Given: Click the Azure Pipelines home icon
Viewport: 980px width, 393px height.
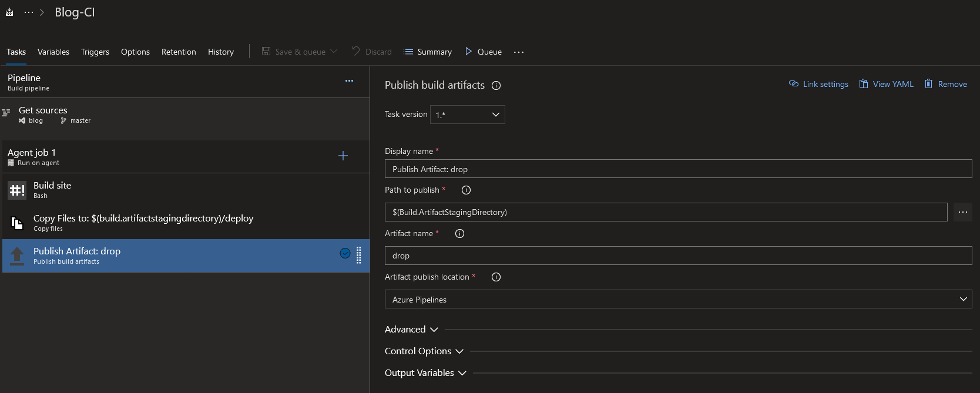Looking at the screenshot, I should click(9, 12).
